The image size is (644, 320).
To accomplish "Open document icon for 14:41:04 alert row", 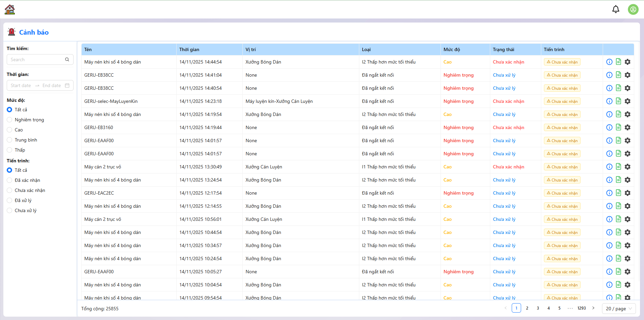I will 618,75.
